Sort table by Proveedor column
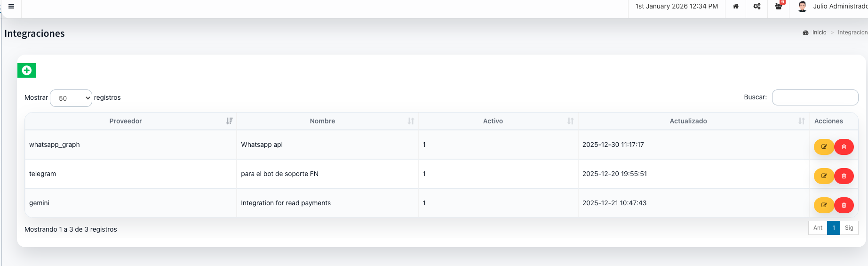 click(126, 121)
